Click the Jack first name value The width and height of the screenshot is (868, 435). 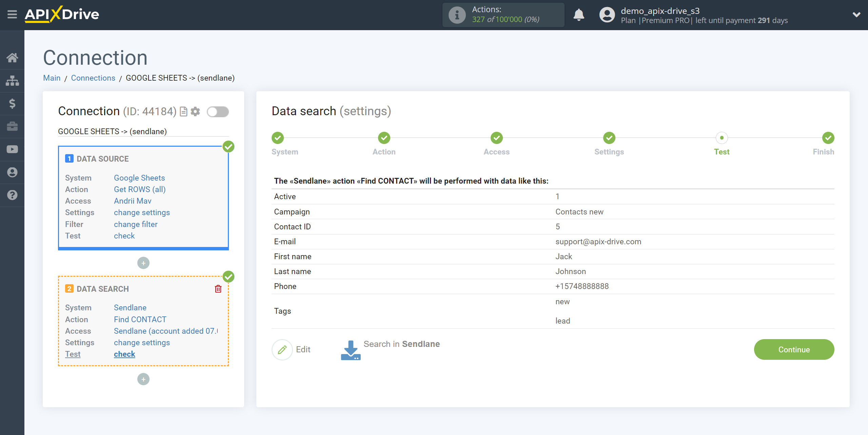(564, 256)
